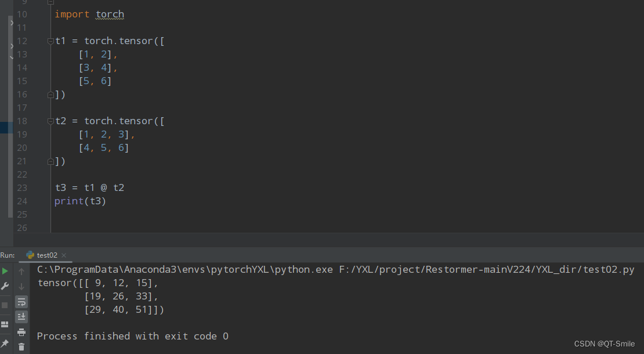Click the underlined torch import link
644x354 pixels.
(x=110, y=14)
